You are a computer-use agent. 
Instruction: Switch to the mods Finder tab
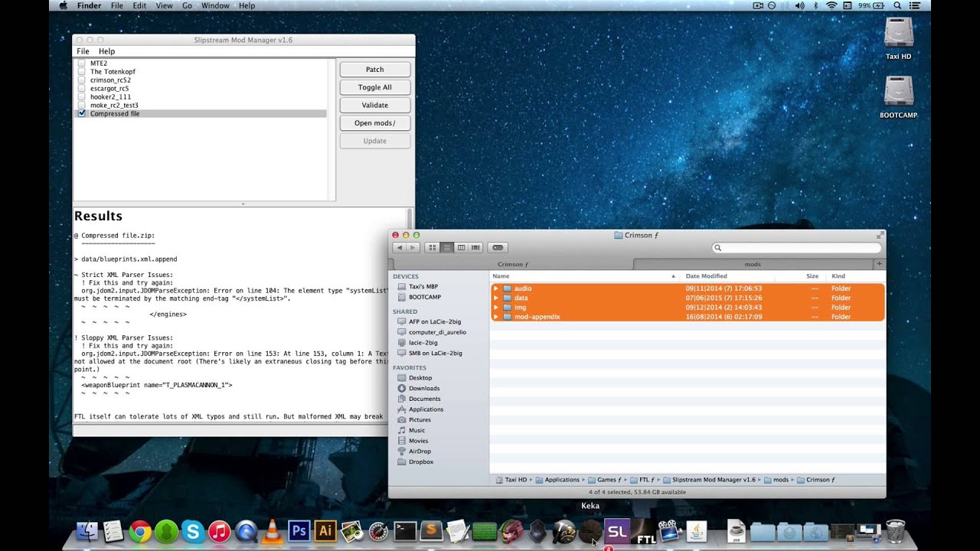tap(753, 264)
